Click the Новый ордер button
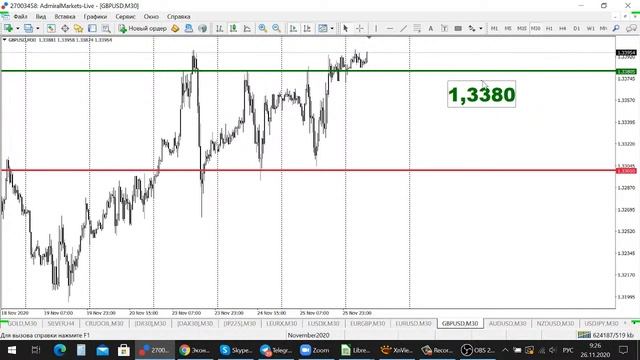 (142, 28)
